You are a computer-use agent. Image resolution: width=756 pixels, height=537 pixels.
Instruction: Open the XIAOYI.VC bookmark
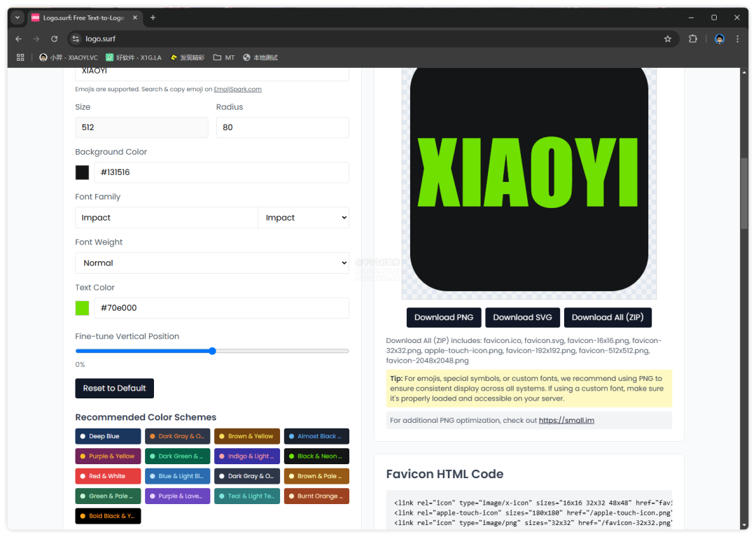[x=69, y=57]
